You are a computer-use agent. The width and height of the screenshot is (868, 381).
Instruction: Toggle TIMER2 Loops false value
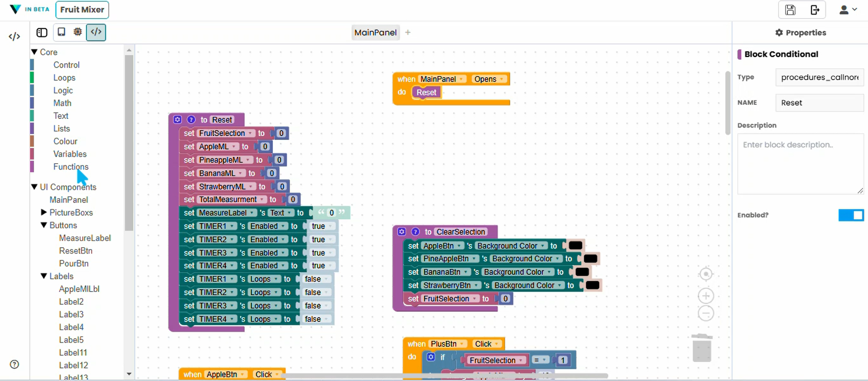[316, 292]
